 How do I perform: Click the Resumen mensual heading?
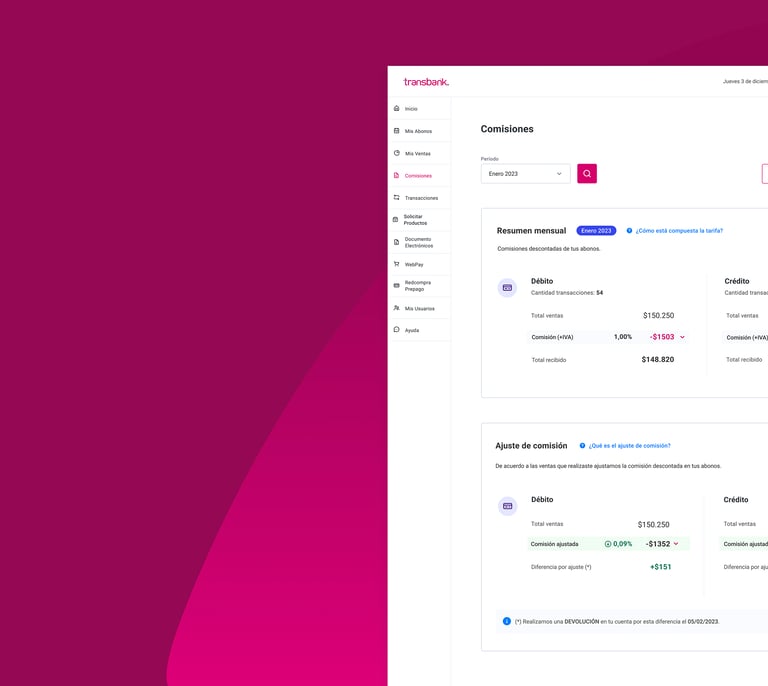coord(531,231)
